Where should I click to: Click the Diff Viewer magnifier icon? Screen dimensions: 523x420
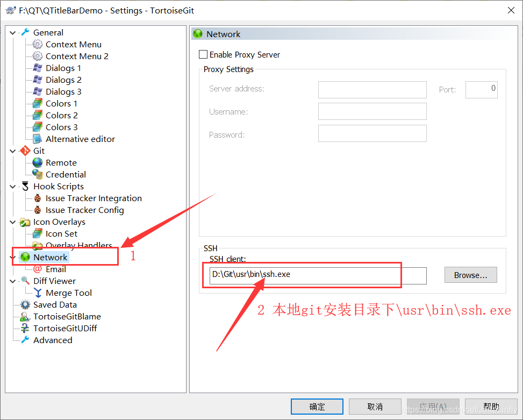pyautogui.click(x=25, y=281)
